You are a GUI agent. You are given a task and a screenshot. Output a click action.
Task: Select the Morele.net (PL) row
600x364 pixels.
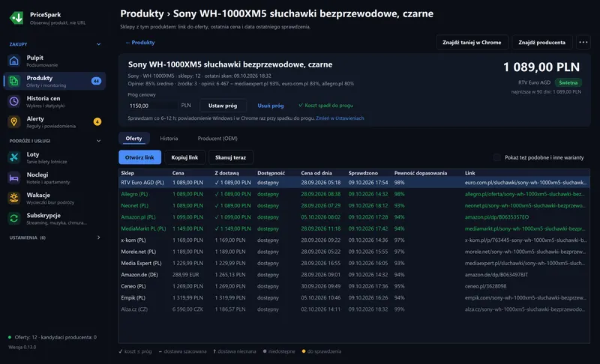(354, 252)
